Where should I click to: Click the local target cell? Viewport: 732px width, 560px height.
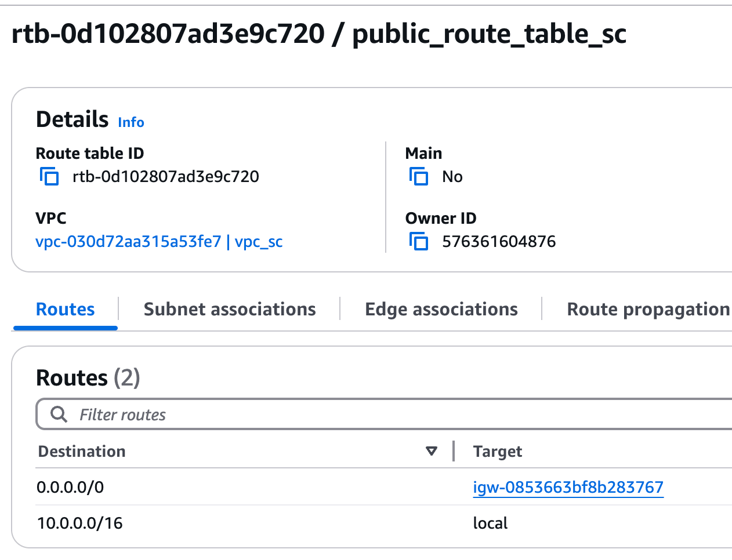(490, 523)
